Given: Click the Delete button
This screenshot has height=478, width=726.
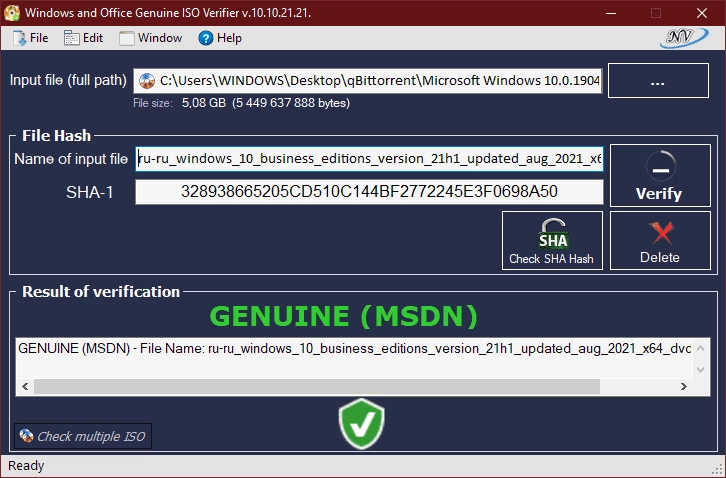Looking at the screenshot, I should coord(660,240).
